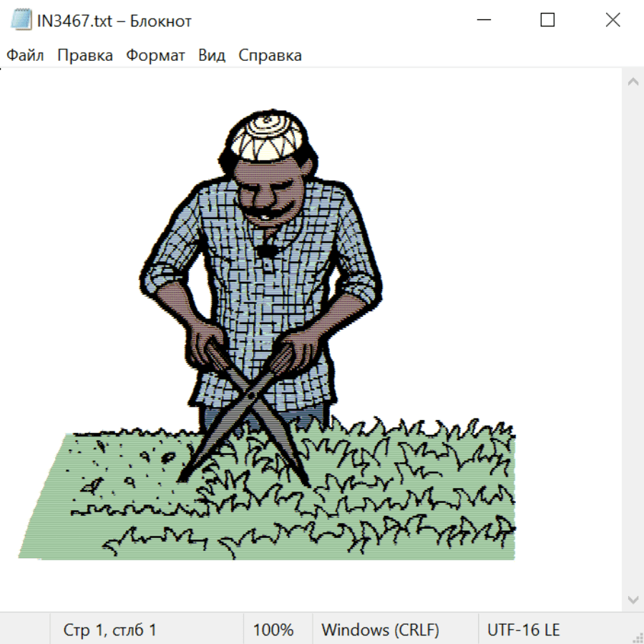Click the Windows (CRLF) line ending indicator

point(380,630)
